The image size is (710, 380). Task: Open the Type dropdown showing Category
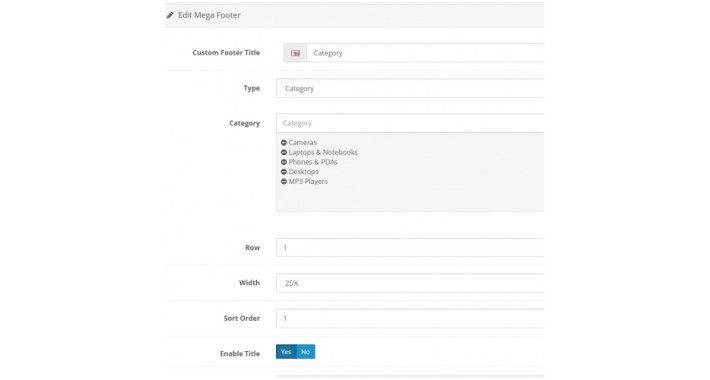pos(410,88)
